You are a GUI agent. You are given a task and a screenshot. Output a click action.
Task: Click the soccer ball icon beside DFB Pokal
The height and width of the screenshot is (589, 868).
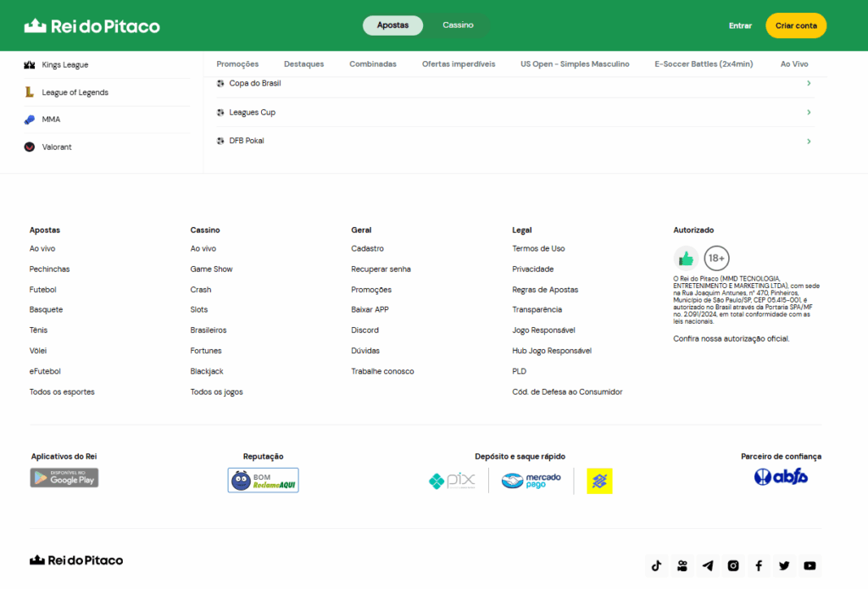point(220,141)
